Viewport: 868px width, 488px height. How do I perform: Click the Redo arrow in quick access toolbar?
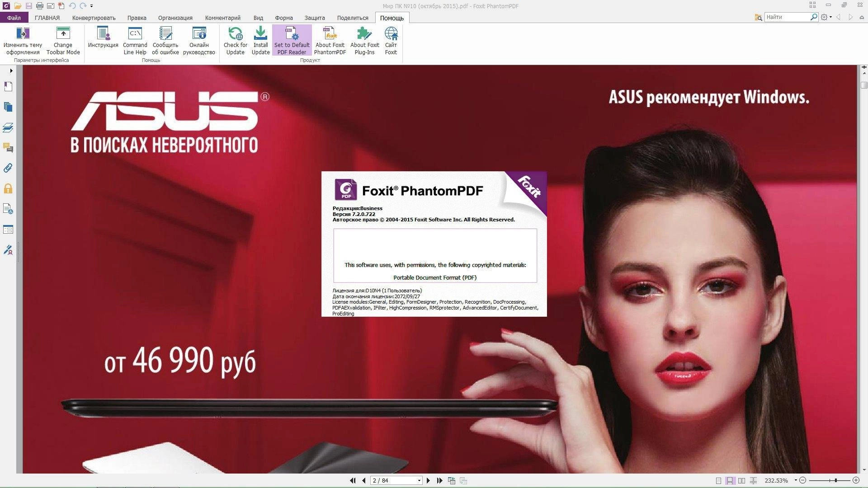tap(83, 6)
